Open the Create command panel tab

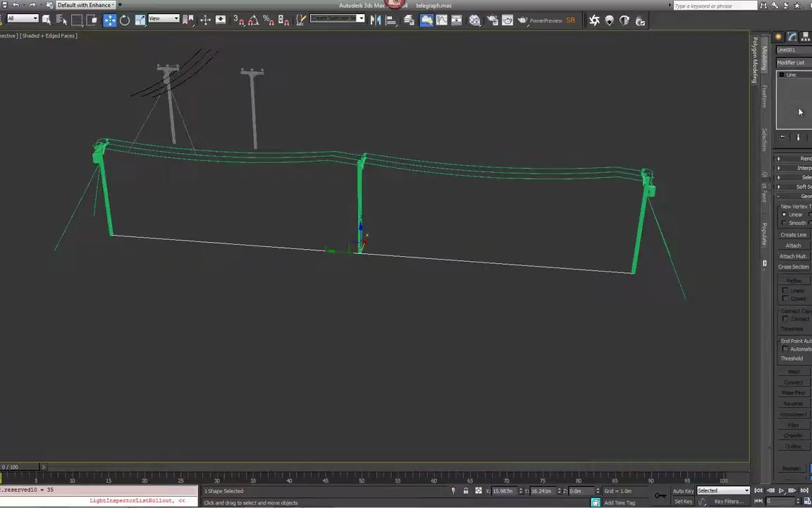[x=778, y=36]
